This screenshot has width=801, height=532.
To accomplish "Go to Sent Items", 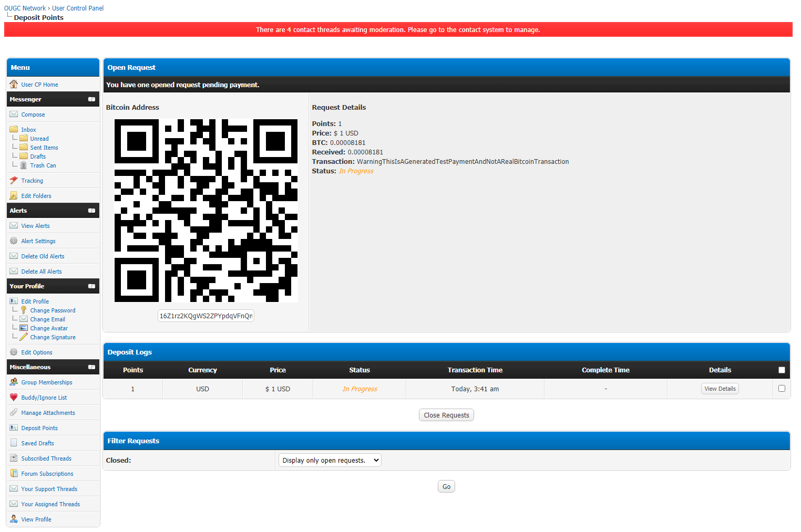I will pyautogui.click(x=44, y=148).
